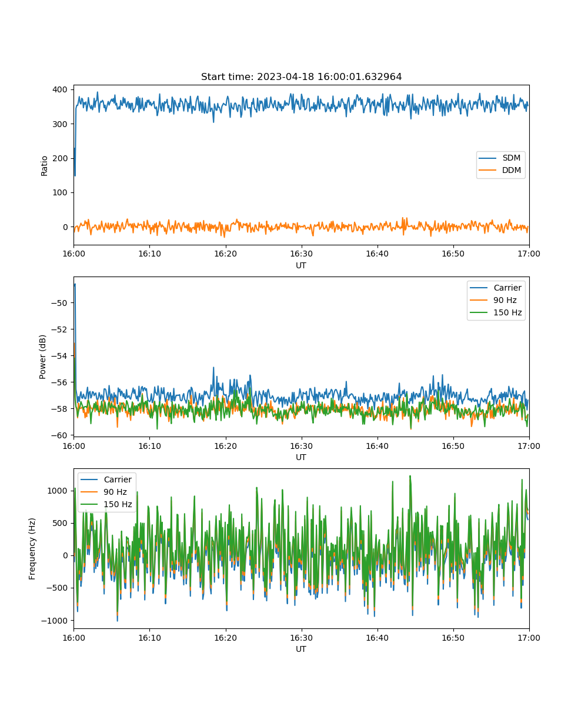This screenshot has height=706, width=588.
Task: Click the "16:00" tick under the Power plot
Action: (73, 445)
